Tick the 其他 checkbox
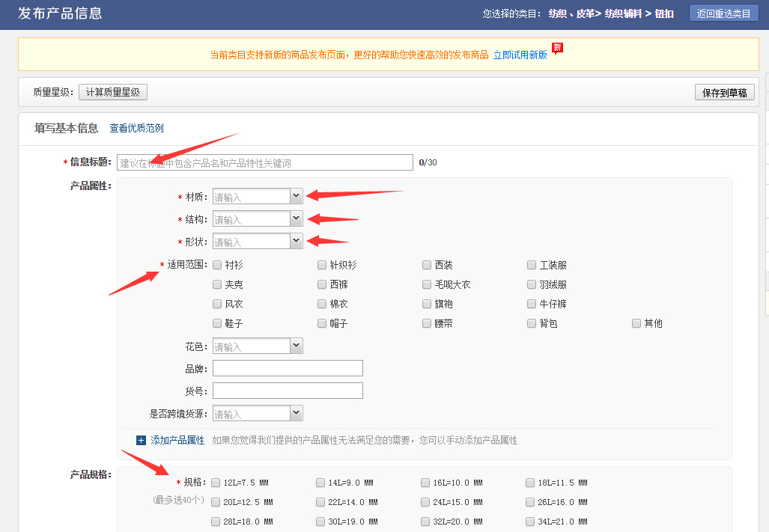Screen dimensions: 769x532 click(636, 323)
